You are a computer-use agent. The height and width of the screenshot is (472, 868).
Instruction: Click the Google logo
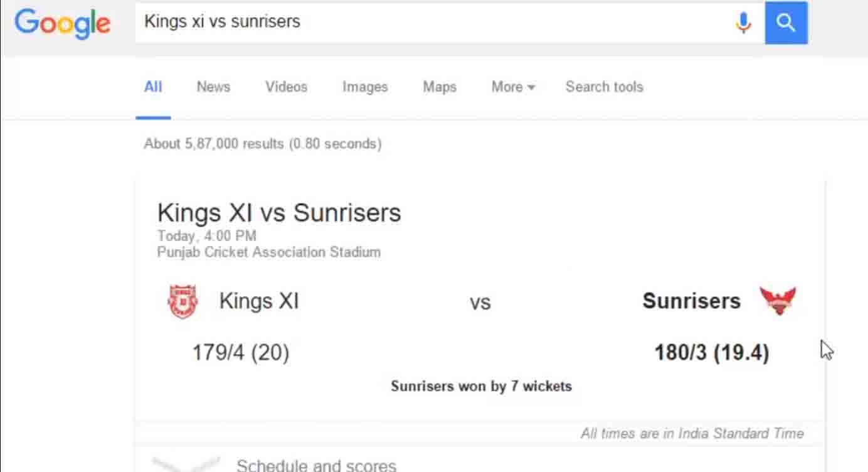[62, 23]
